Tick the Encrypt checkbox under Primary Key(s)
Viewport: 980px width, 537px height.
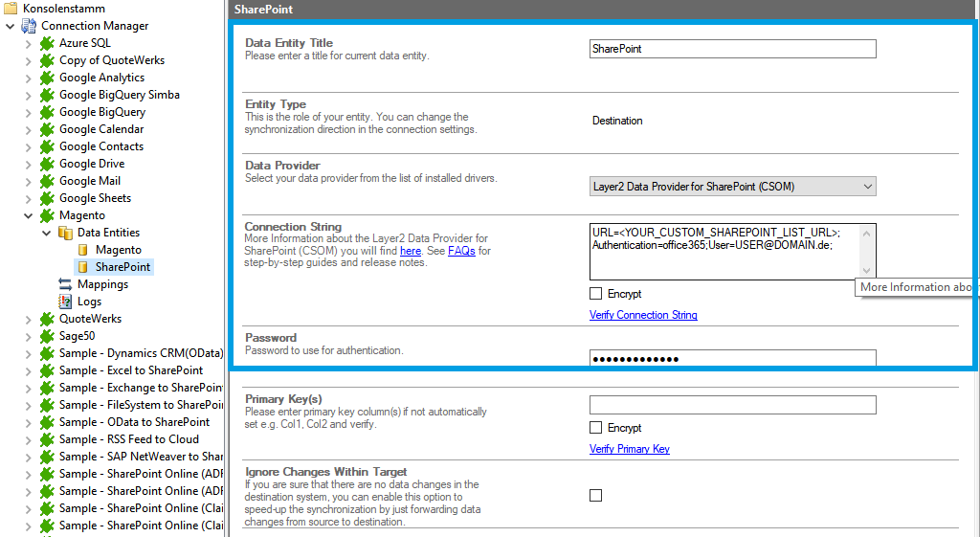(x=596, y=428)
